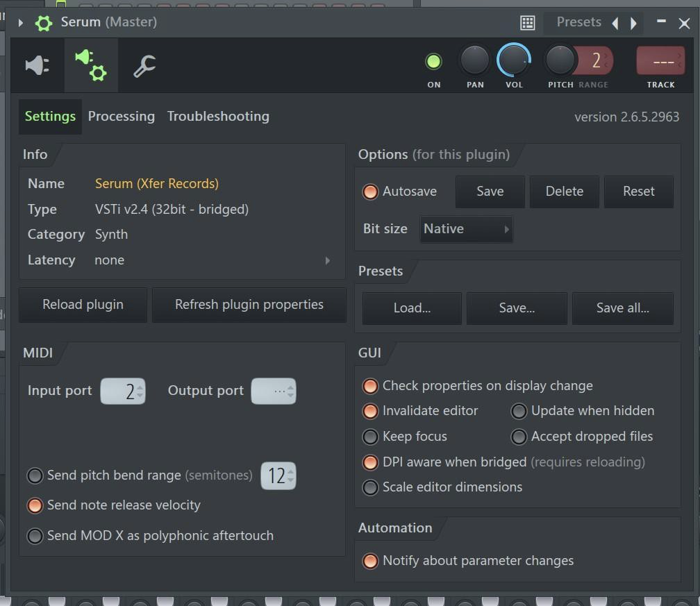This screenshot has width=700, height=606.
Task: Open the Bit size Native dropdown
Action: [466, 229]
